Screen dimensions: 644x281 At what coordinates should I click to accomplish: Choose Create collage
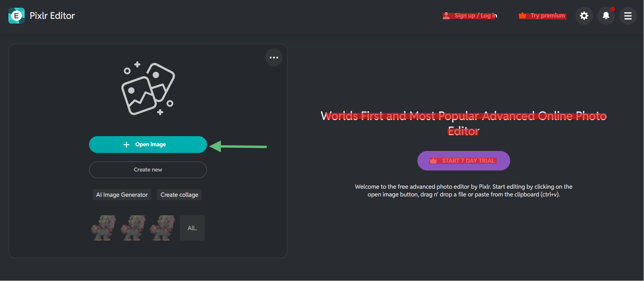(x=179, y=195)
